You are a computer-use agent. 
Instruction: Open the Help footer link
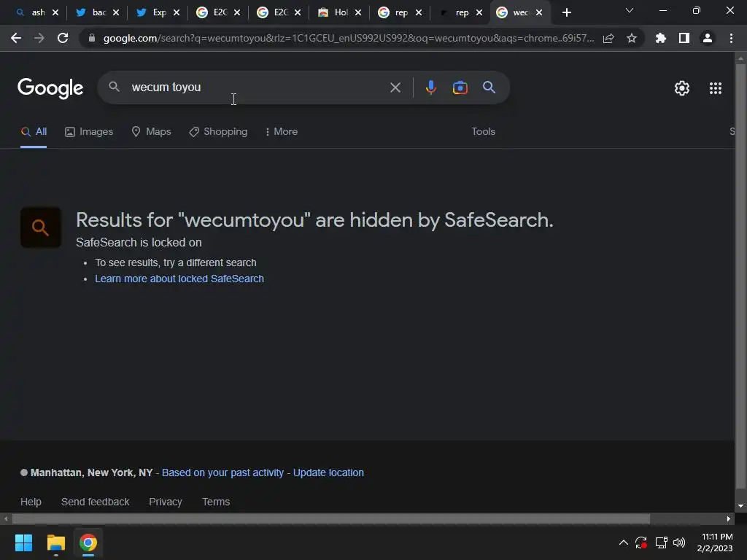pyautogui.click(x=31, y=502)
